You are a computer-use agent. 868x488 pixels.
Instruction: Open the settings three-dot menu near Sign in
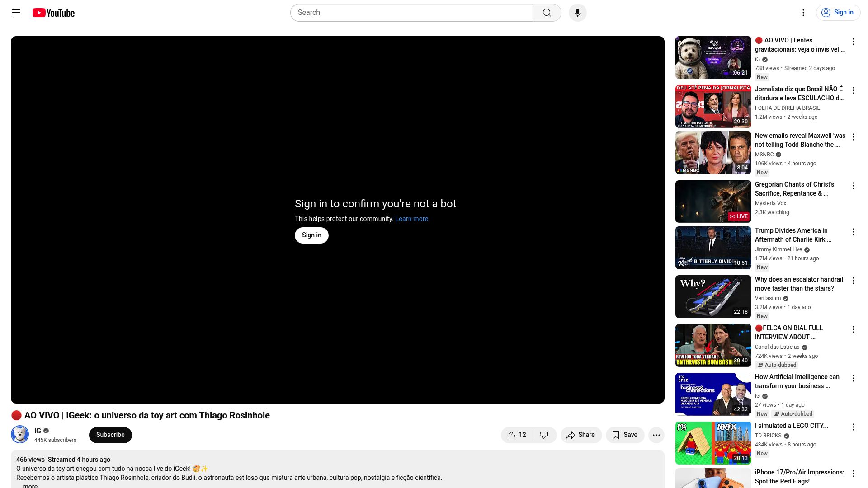pos(803,13)
